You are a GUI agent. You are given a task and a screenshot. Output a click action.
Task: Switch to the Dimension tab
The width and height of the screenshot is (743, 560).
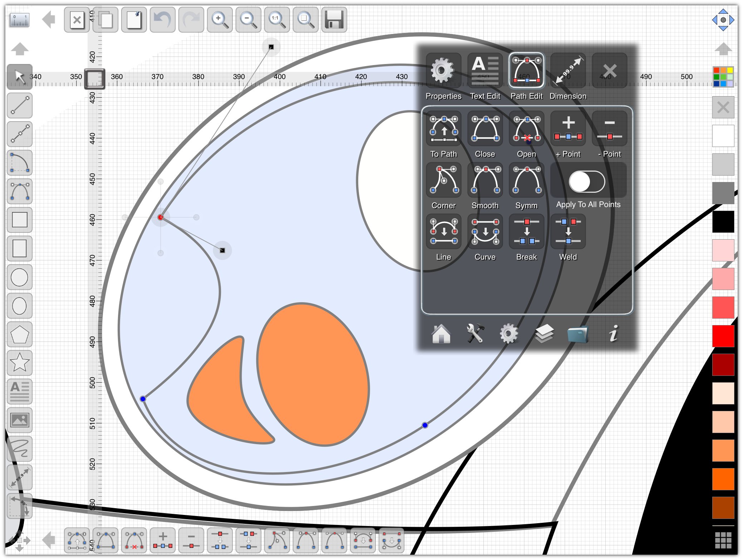click(x=568, y=71)
